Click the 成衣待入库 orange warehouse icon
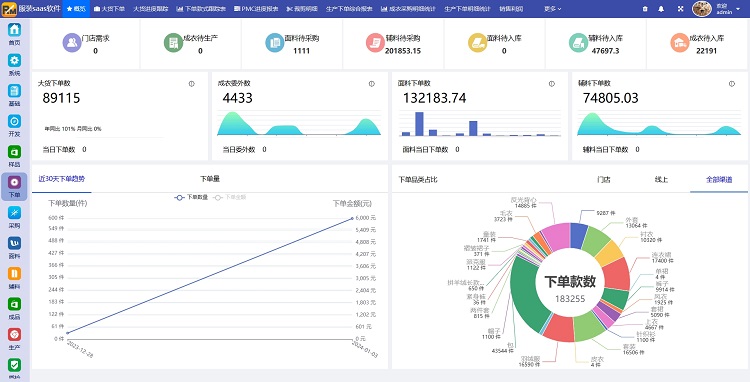The image size is (750, 382). (x=680, y=43)
